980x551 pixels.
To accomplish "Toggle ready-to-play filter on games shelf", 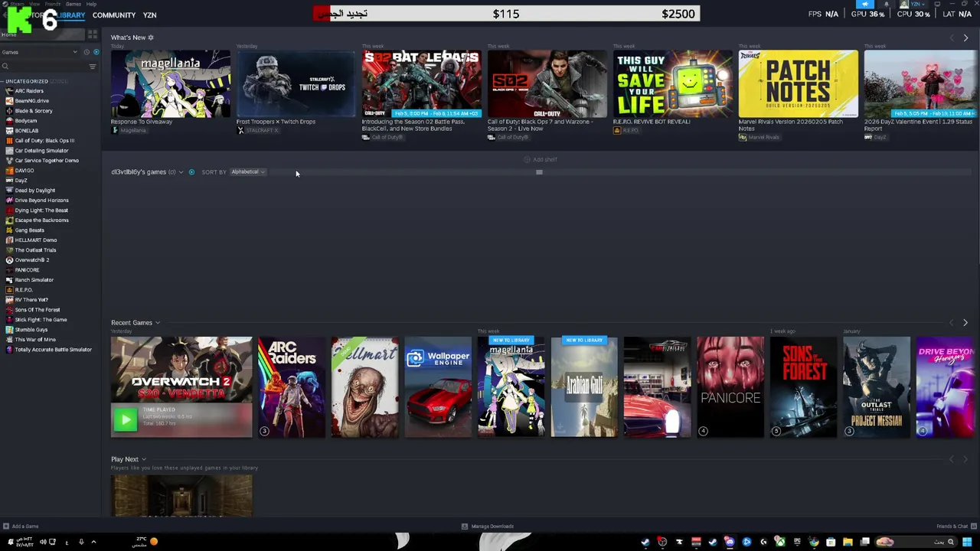I will coord(191,172).
